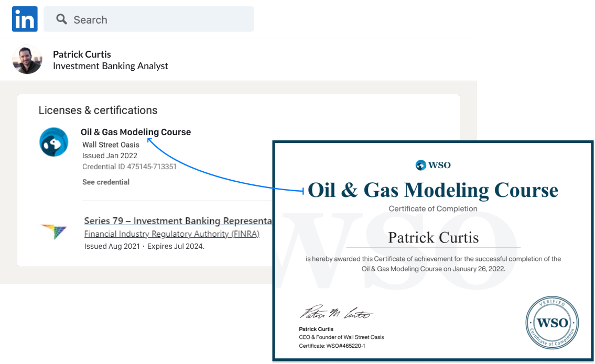Click the name Patrick Curtis in the header
This screenshot has height=364, width=595.
click(x=82, y=54)
